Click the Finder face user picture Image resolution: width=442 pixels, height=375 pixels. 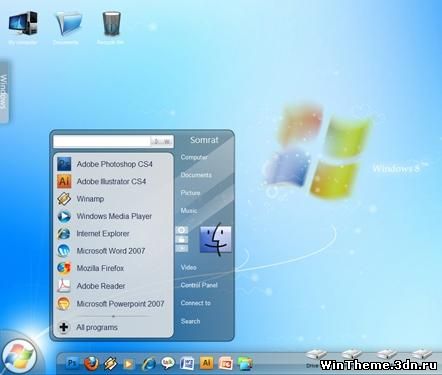click(x=215, y=239)
